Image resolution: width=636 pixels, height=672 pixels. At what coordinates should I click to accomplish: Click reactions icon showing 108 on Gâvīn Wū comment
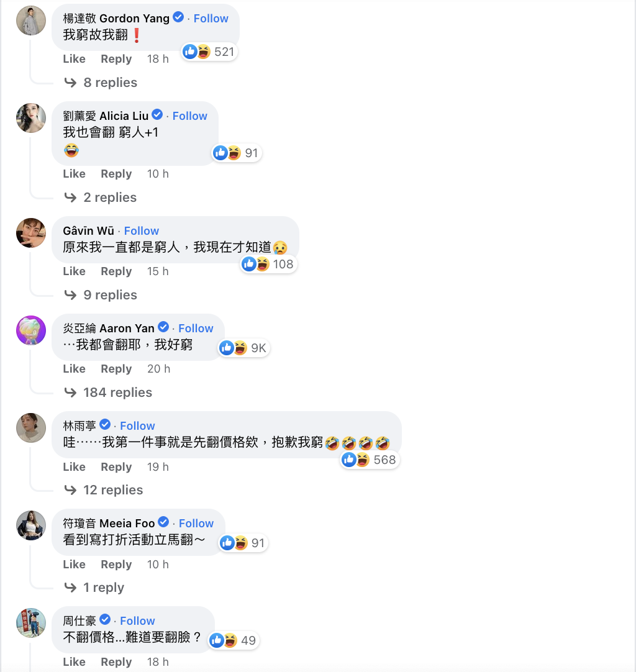click(x=268, y=264)
